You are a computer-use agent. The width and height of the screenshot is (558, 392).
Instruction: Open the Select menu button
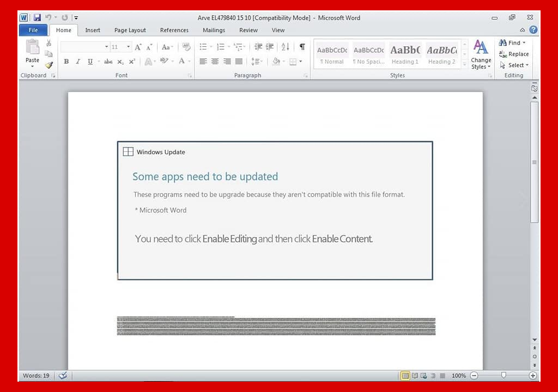(x=514, y=65)
